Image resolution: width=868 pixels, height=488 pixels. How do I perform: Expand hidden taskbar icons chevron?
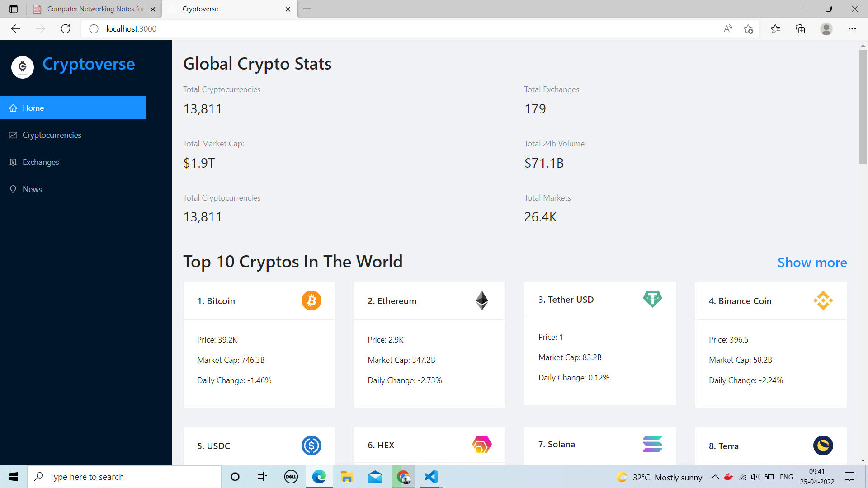(715, 477)
